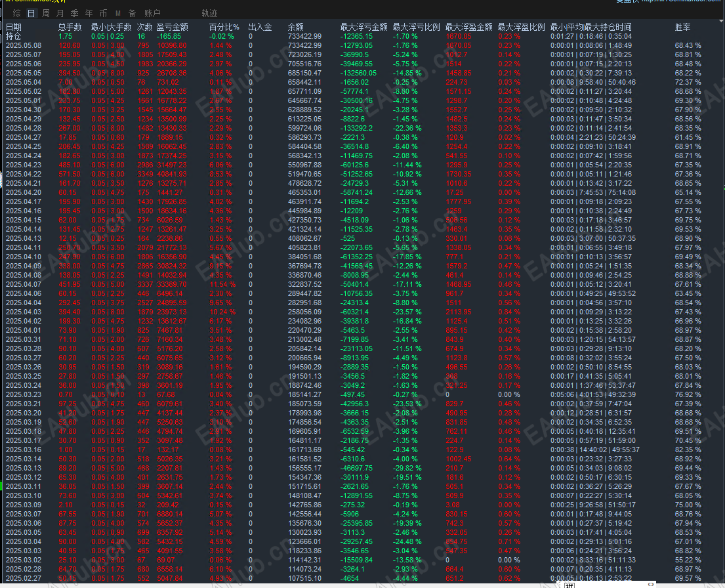This screenshot has height=588, width=725.
Task: Click trade count 3349
Action: tap(145, 174)
